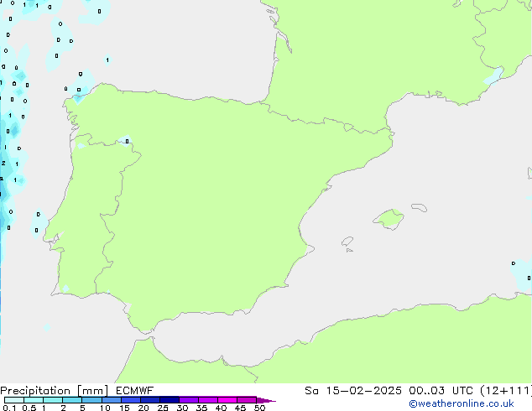
Task: Click the 35–40 mm violet legend swatch
Action: pyautogui.click(x=207, y=400)
